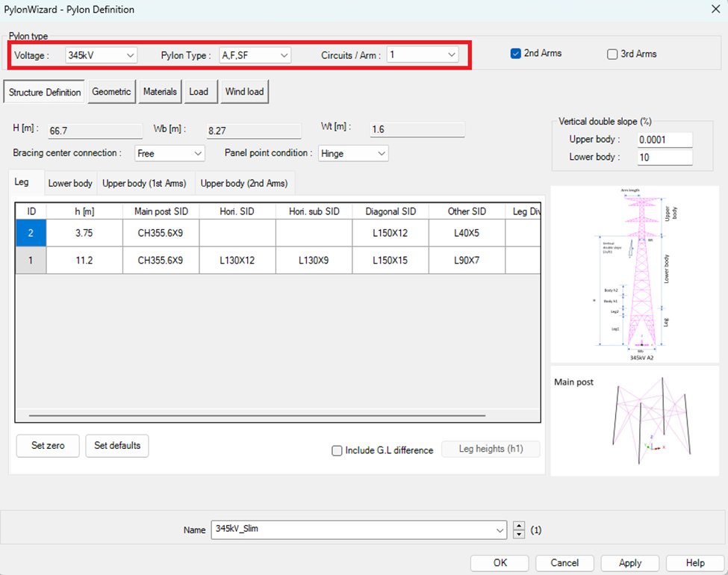Viewport: 728px width, 575px height.
Task: Open Circuits / Arm dropdown
Action: [x=423, y=55]
